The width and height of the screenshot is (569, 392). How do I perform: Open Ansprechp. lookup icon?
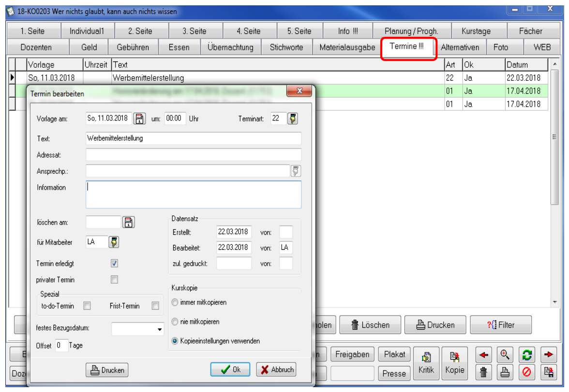coord(296,171)
